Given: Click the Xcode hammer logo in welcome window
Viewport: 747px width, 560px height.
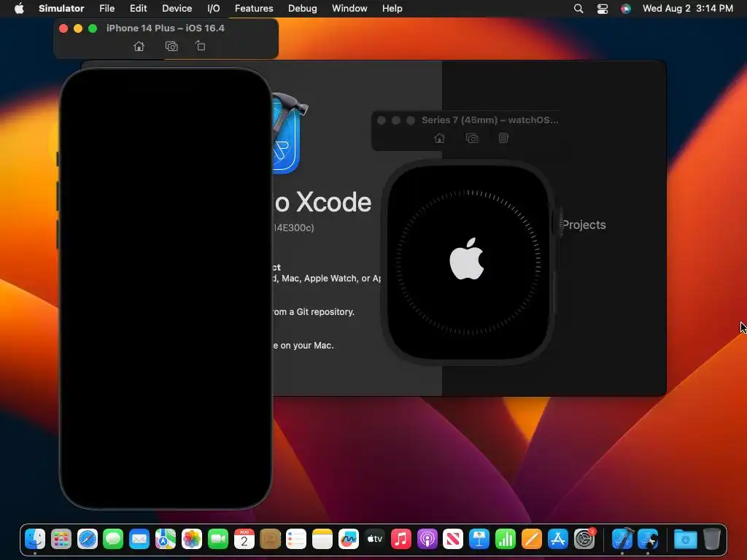Looking at the screenshot, I should pos(290,133).
